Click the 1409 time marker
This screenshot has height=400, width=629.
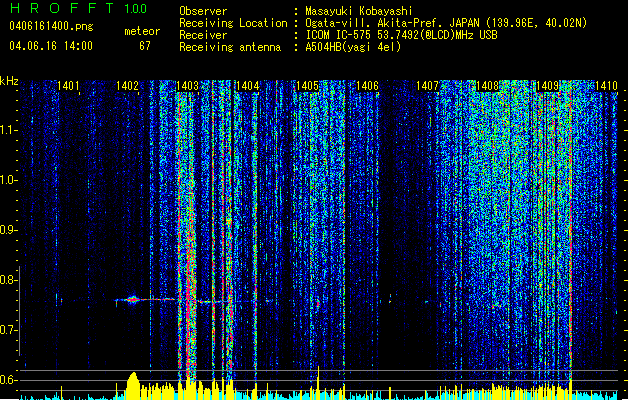[x=548, y=86]
